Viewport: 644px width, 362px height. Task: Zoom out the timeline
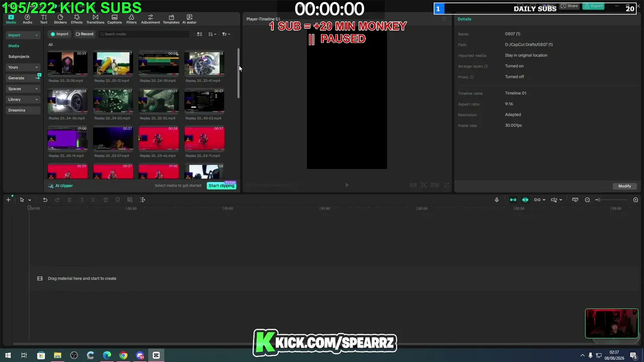point(587,200)
